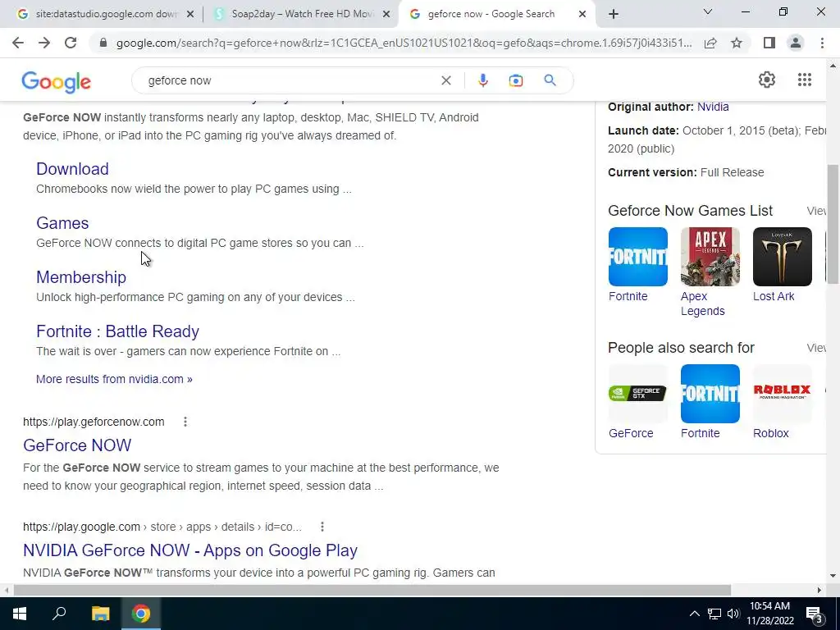The height and width of the screenshot is (630, 840).
Task: Open the Windows Start menu
Action: pyautogui.click(x=20, y=614)
